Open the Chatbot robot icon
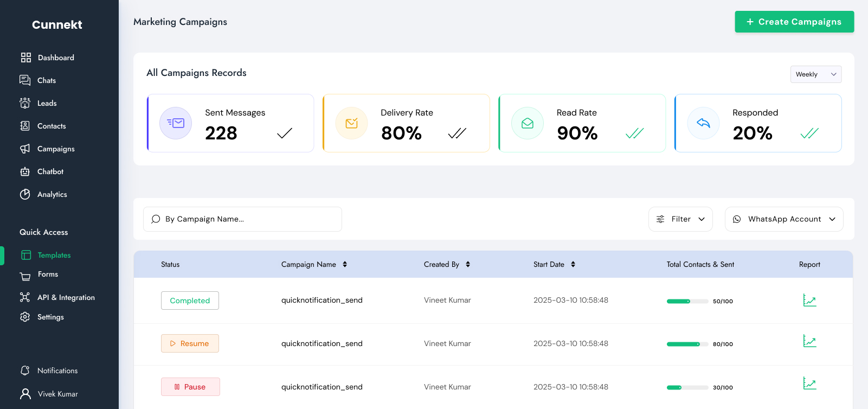 (x=25, y=171)
